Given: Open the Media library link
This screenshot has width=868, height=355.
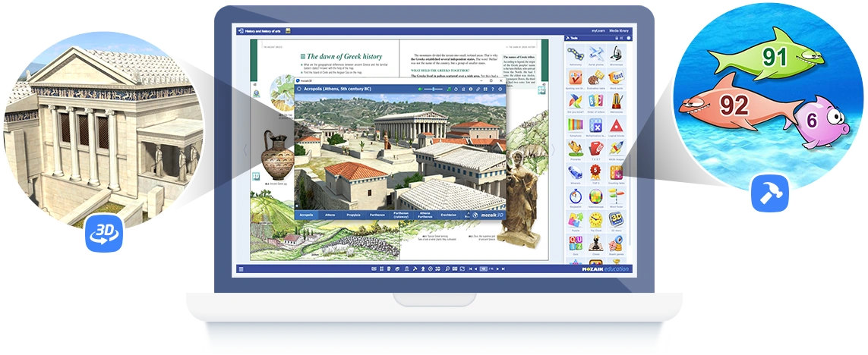Looking at the screenshot, I should [619, 32].
